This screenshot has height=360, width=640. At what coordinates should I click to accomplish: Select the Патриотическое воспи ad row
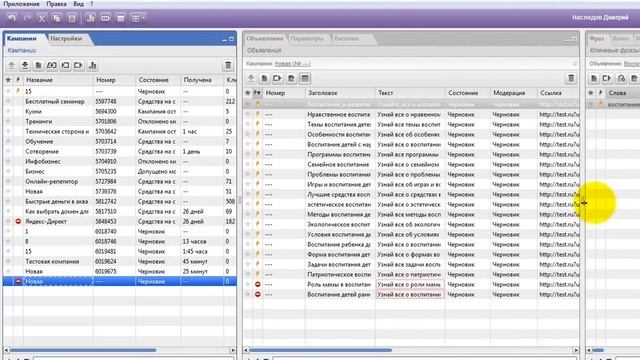pos(411,274)
